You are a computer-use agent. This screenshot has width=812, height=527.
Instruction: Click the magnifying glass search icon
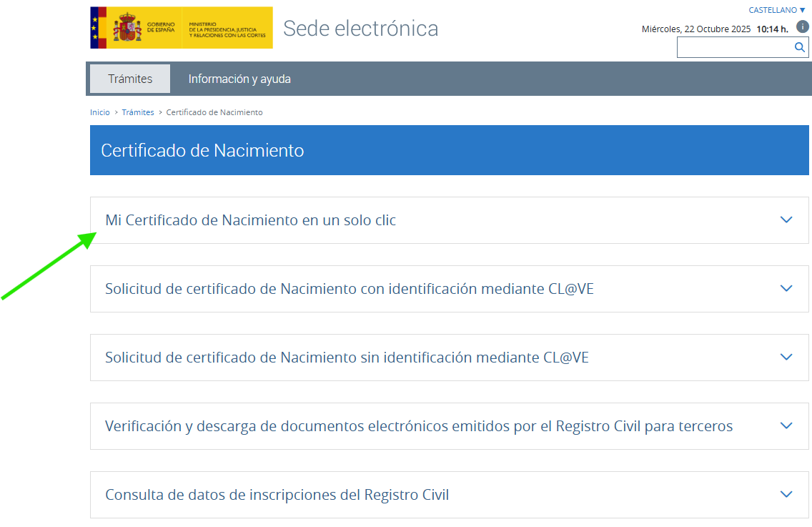point(799,48)
